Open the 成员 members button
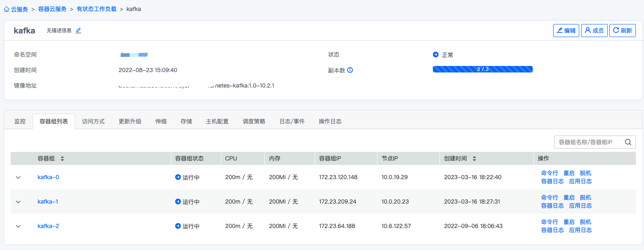Viewport: 644px width, 250px height. click(594, 31)
